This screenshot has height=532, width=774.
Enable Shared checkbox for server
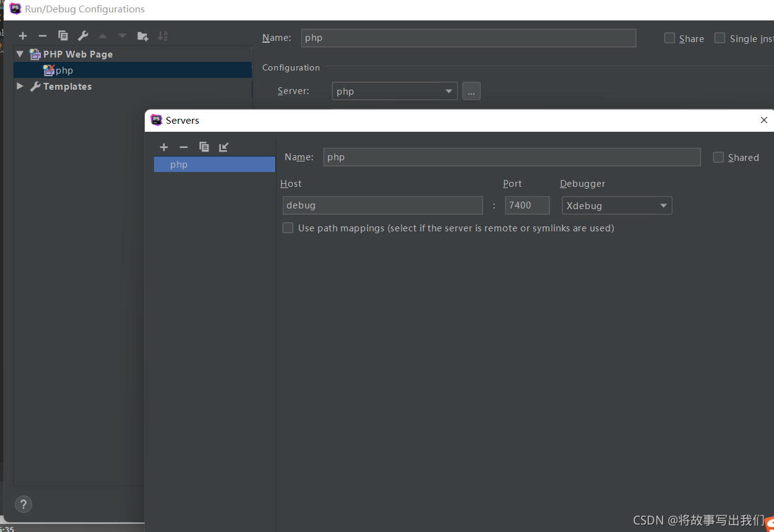click(718, 157)
